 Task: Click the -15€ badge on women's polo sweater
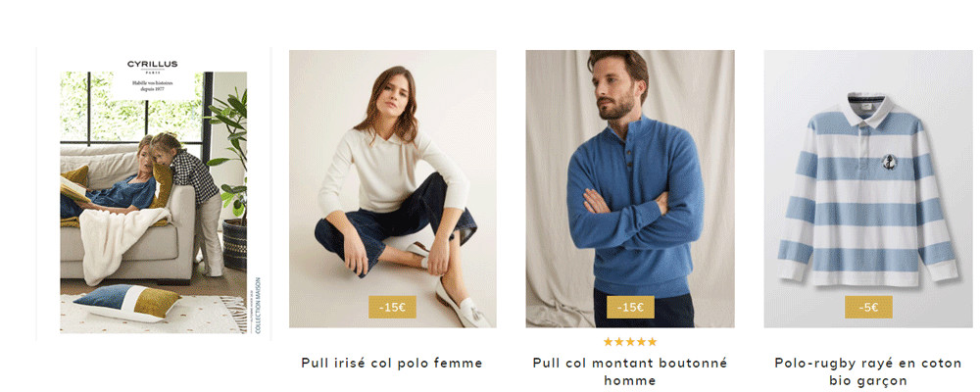(x=392, y=307)
